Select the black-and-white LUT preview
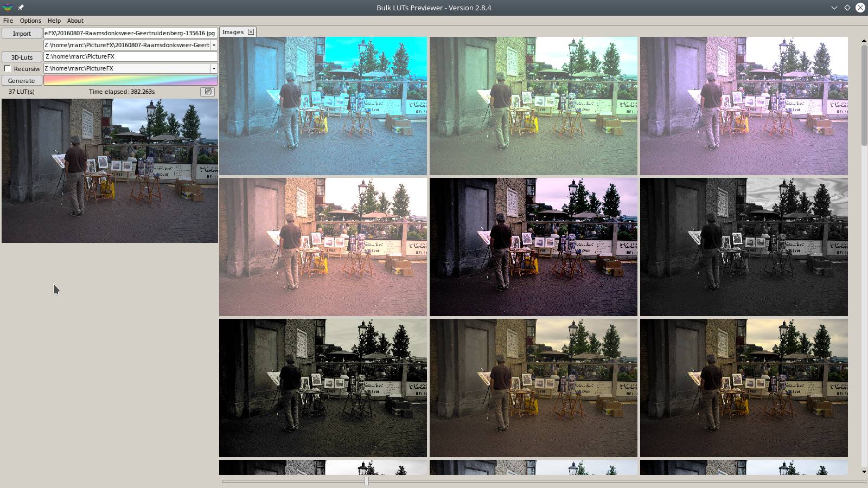Viewport: 868px width, 488px height. (x=744, y=247)
